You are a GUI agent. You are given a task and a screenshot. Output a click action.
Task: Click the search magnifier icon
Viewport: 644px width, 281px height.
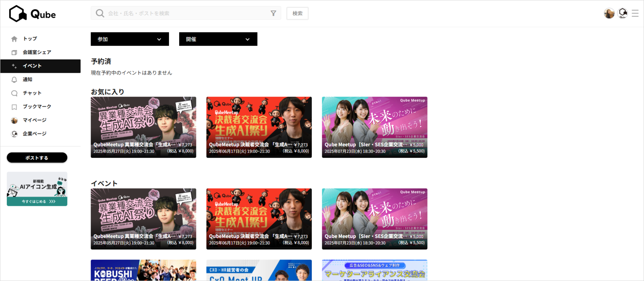[100, 13]
